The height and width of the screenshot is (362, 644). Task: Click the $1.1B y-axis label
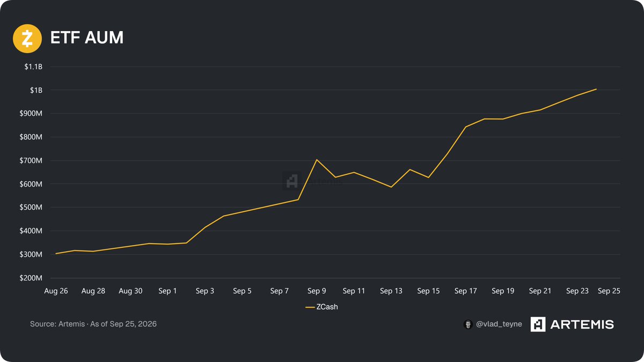[x=33, y=67]
